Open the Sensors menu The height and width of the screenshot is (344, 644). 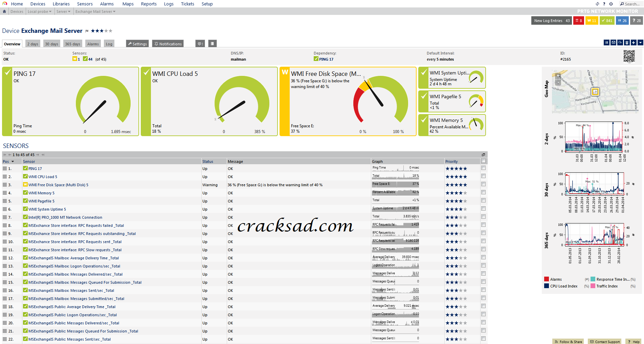pos(85,4)
